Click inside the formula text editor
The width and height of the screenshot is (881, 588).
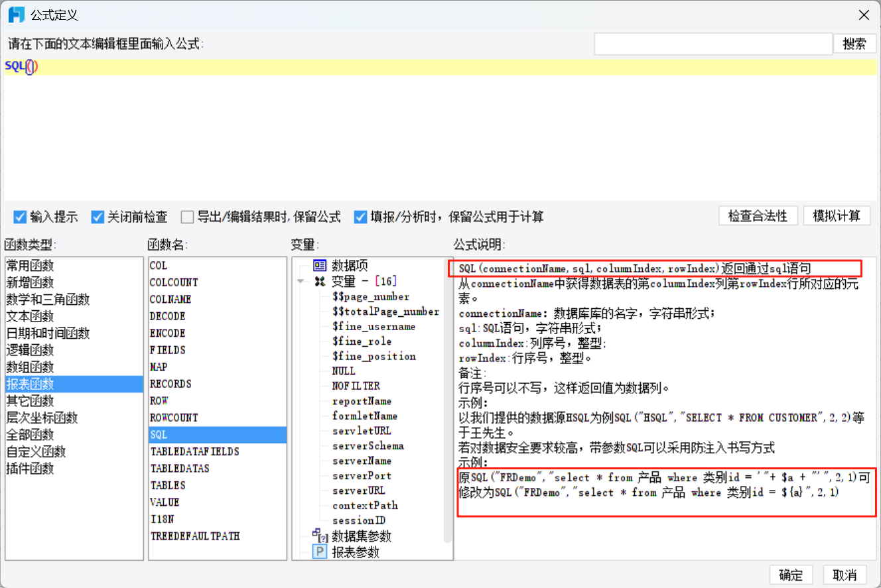(440, 129)
